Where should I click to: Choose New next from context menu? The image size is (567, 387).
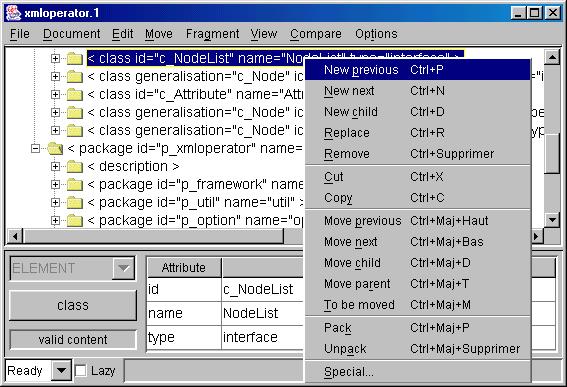418,91
